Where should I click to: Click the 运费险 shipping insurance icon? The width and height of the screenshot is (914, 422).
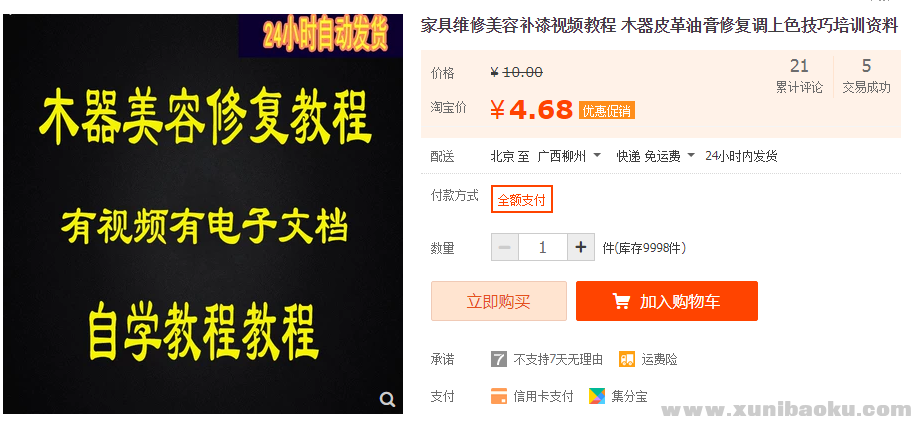pos(627,359)
